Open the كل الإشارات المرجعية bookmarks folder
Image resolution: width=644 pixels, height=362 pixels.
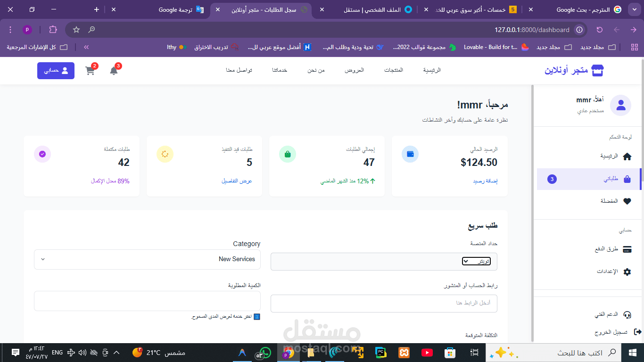pos(37,47)
